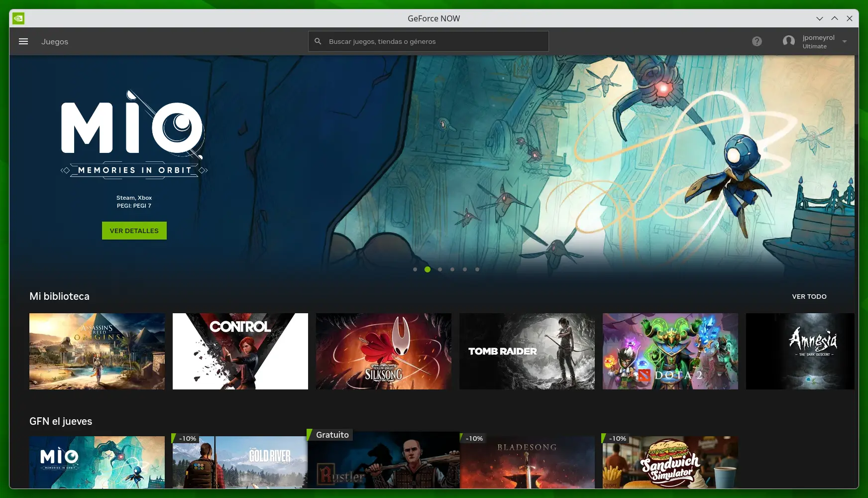Image resolution: width=868 pixels, height=498 pixels.
Task: Click the NVIDIA logo in title bar
Action: (x=18, y=18)
